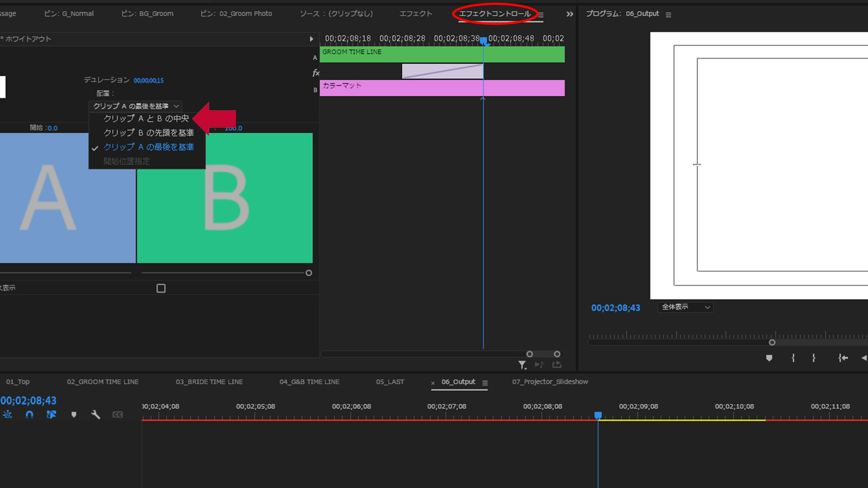Select the B end preview thumbnail

pyautogui.click(x=225, y=198)
